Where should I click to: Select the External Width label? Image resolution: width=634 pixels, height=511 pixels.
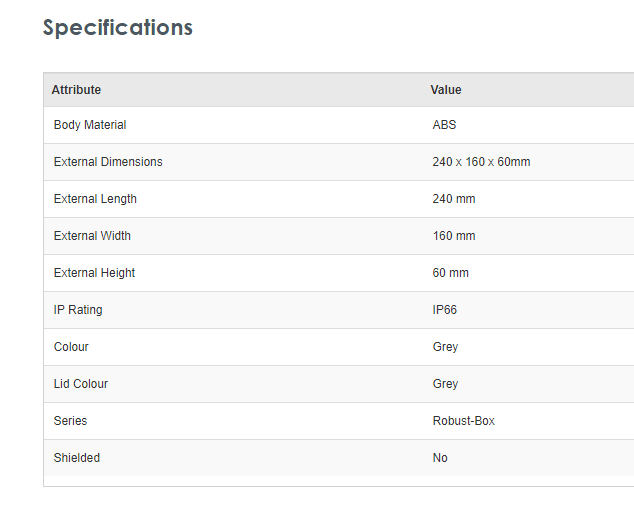[92, 236]
